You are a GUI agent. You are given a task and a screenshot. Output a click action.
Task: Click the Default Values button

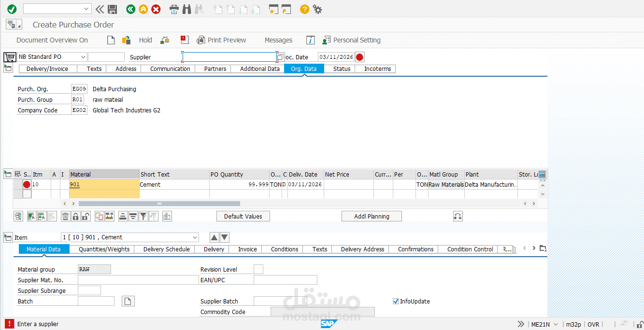[243, 216]
